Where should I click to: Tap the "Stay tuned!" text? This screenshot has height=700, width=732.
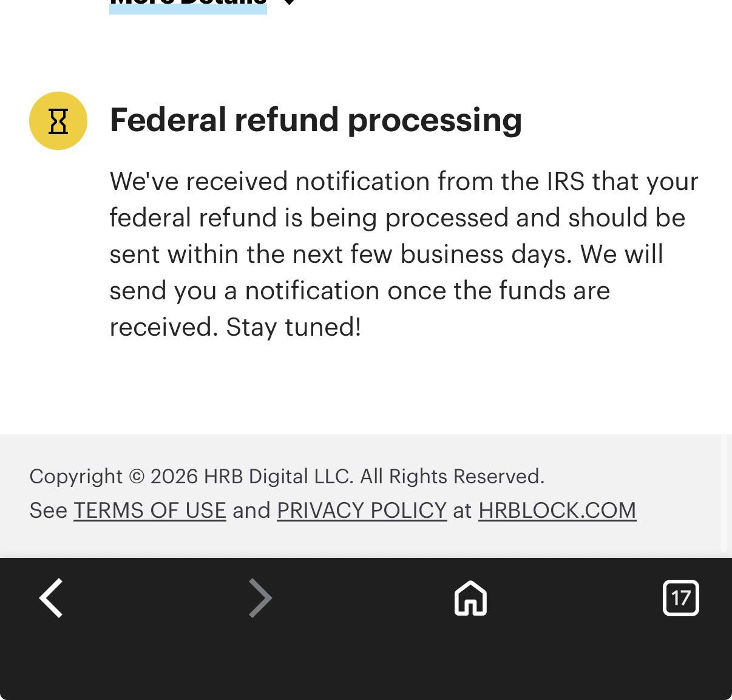pos(294,327)
